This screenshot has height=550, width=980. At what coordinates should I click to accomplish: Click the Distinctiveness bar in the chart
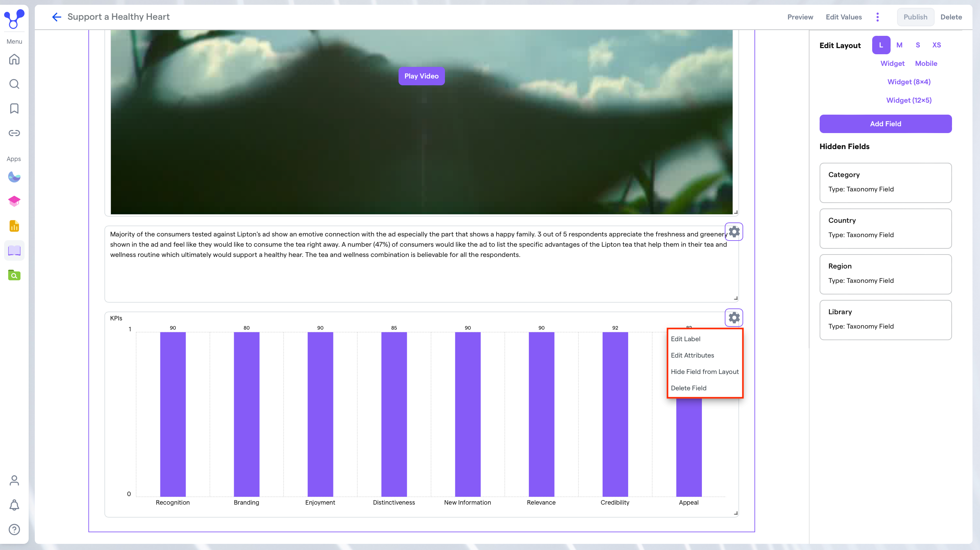coord(394,414)
